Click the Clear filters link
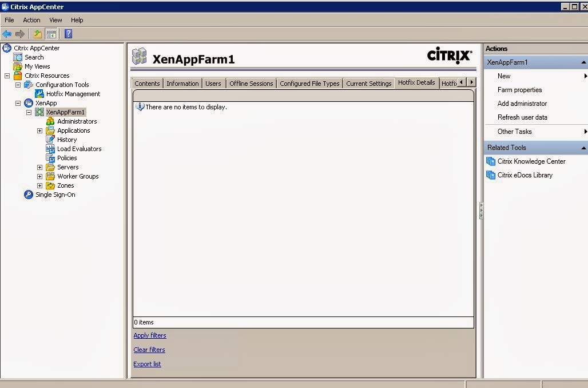 pyautogui.click(x=149, y=350)
